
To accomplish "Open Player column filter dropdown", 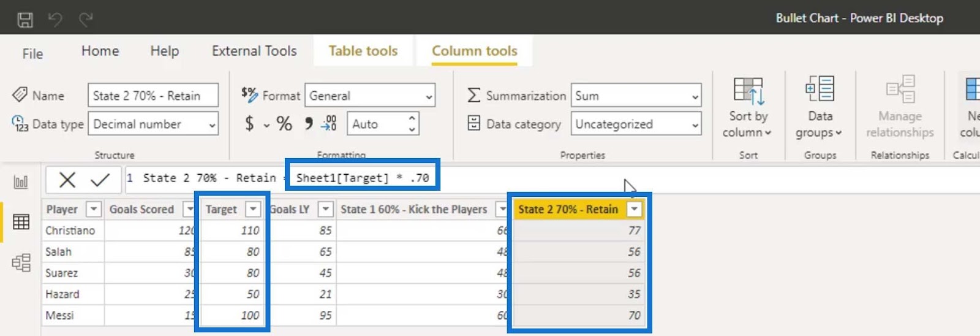I will click(x=93, y=209).
